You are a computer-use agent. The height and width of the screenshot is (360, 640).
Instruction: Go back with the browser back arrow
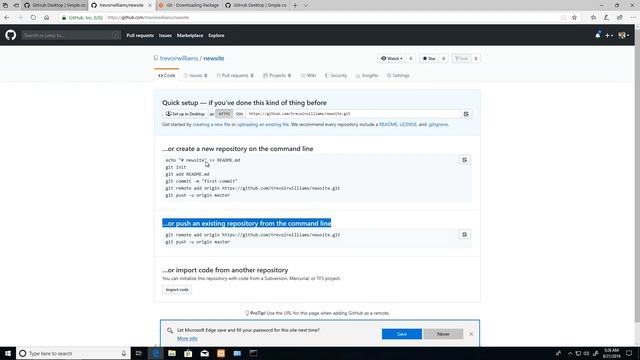click(x=7, y=18)
